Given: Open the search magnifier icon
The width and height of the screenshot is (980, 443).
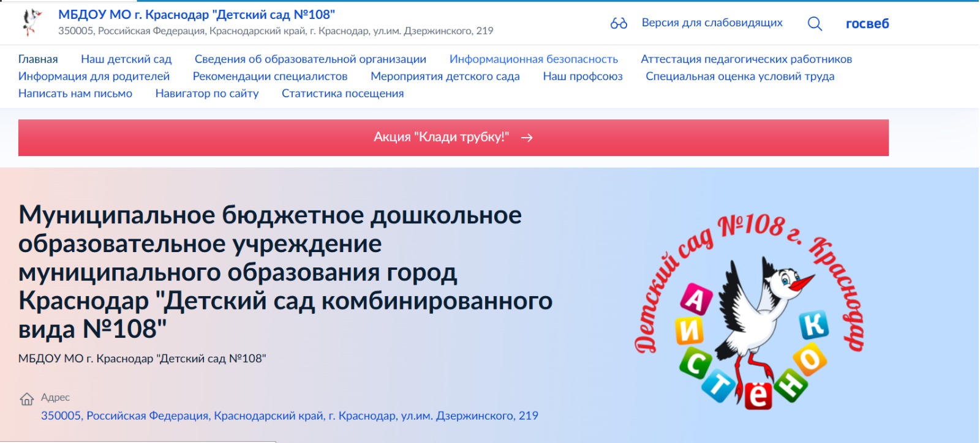Looking at the screenshot, I should [x=815, y=23].
